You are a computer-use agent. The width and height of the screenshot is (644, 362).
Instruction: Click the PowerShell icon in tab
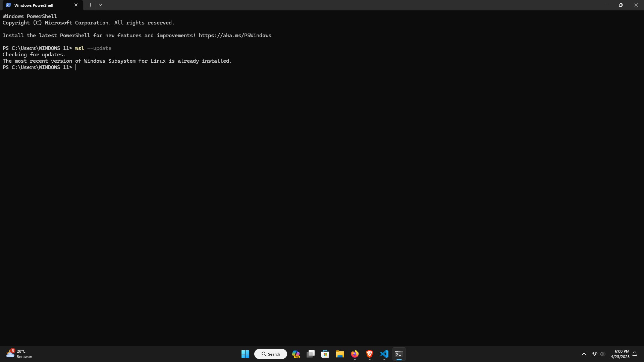coord(8,5)
